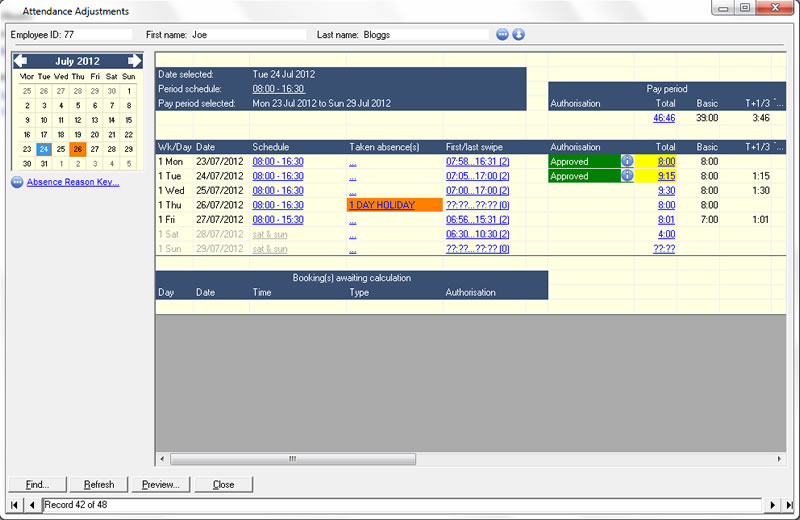Open info icon on Monday's Approved authorisation

pyautogui.click(x=627, y=161)
